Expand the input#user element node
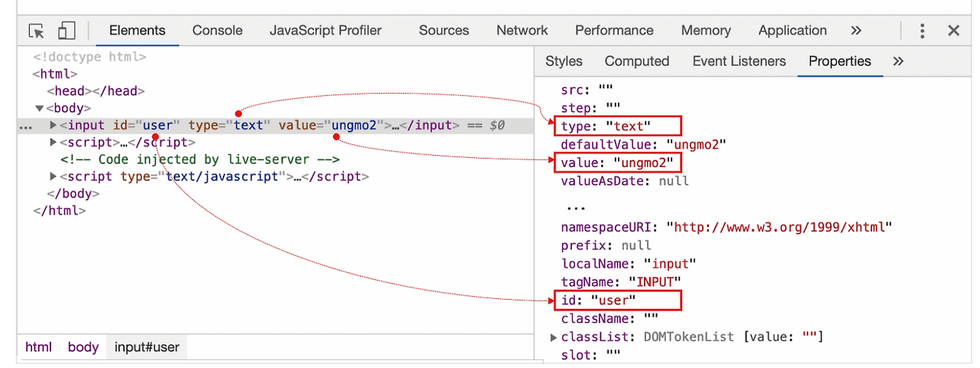The image size is (980, 368). click(x=53, y=125)
